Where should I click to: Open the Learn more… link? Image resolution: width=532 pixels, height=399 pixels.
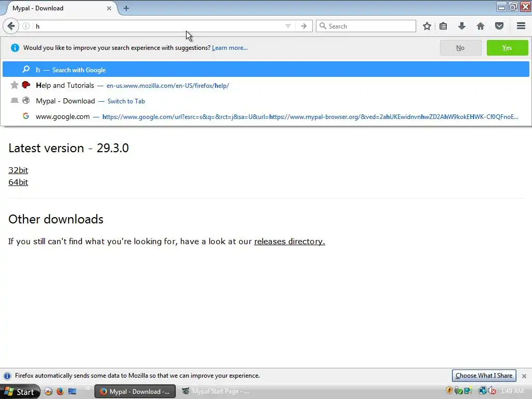click(x=230, y=48)
